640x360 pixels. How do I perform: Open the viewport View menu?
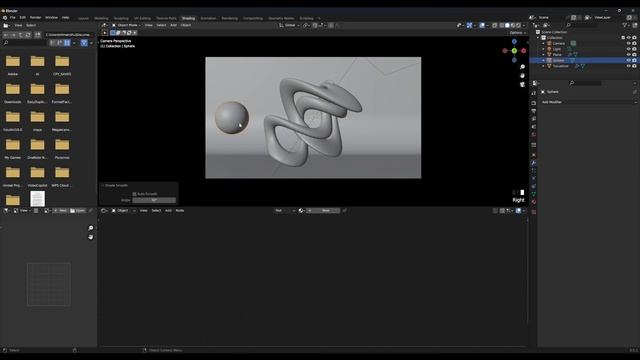(x=149, y=25)
